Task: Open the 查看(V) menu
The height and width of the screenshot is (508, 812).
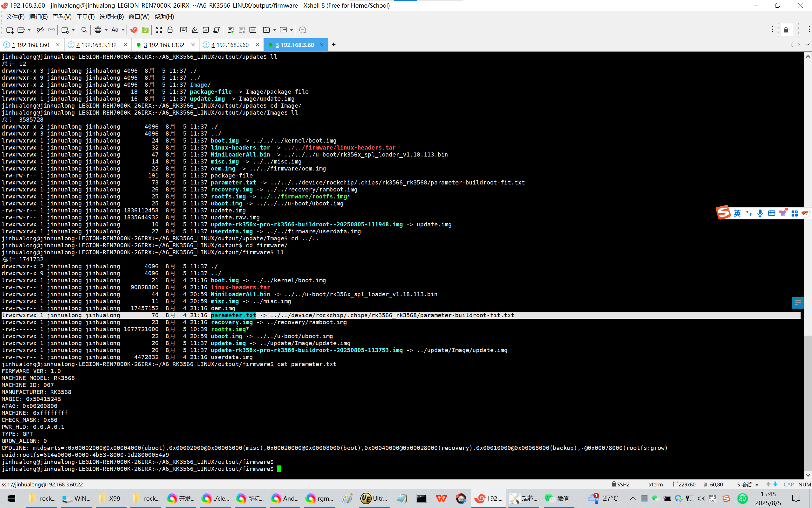Action: tap(62, 17)
